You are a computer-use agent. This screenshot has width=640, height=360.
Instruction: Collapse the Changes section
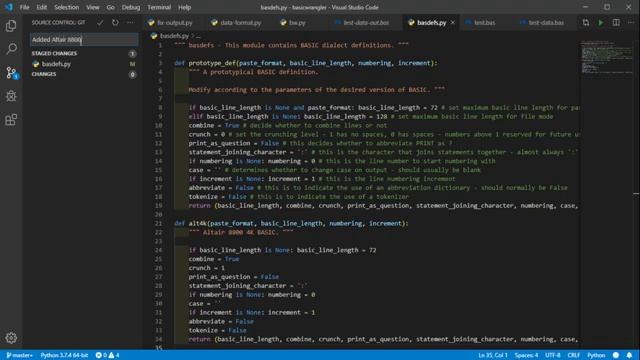click(x=44, y=74)
